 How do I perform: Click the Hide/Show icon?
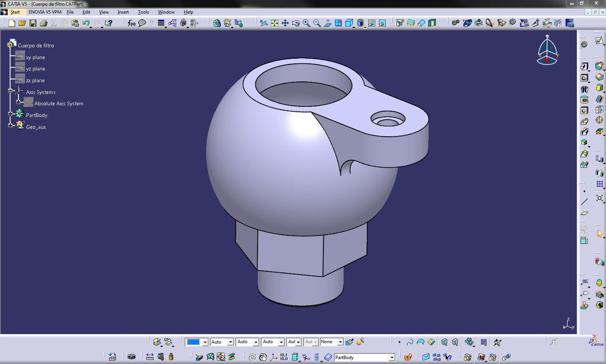pyautogui.click(x=372, y=23)
